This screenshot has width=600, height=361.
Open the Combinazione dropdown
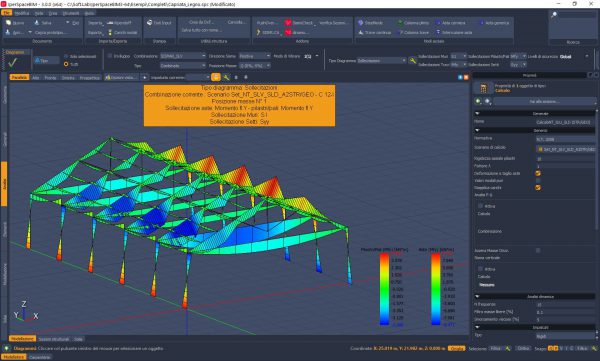pyautogui.click(x=183, y=56)
